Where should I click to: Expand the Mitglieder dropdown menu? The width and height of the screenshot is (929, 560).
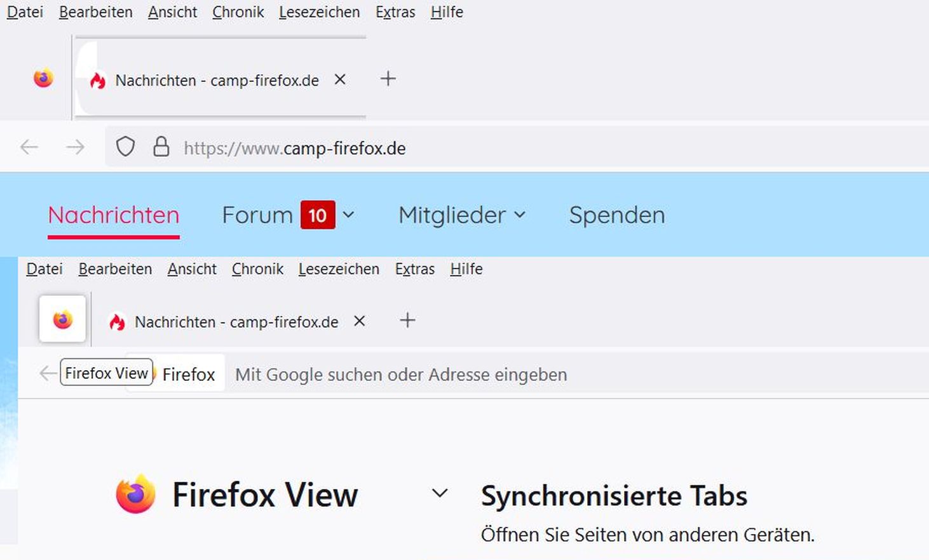tap(520, 215)
